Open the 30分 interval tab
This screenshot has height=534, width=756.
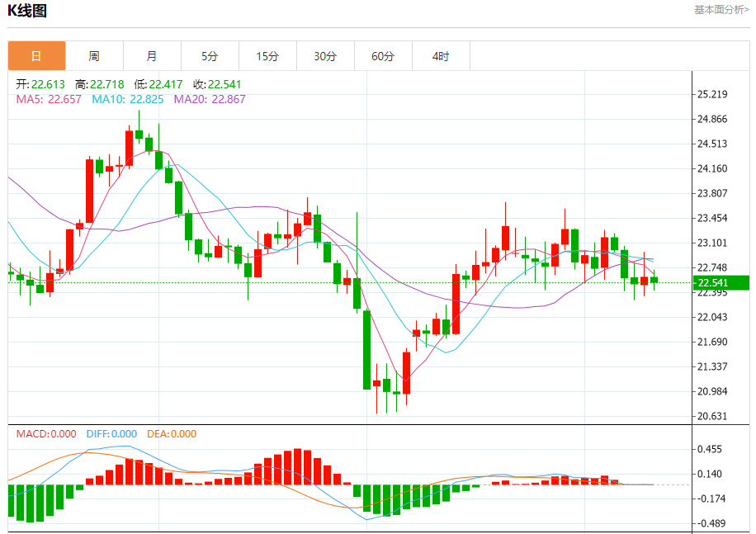click(325, 56)
